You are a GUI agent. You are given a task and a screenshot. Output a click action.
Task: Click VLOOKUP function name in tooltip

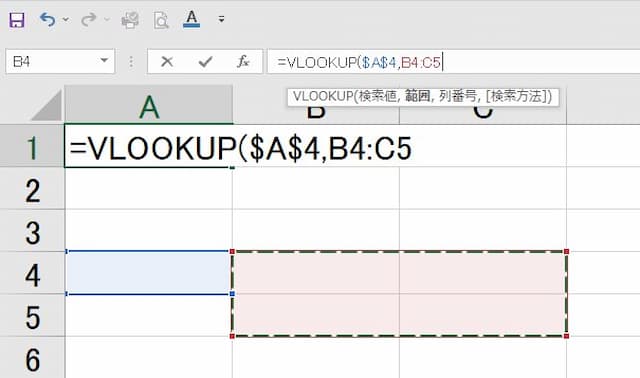pos(323,96)
